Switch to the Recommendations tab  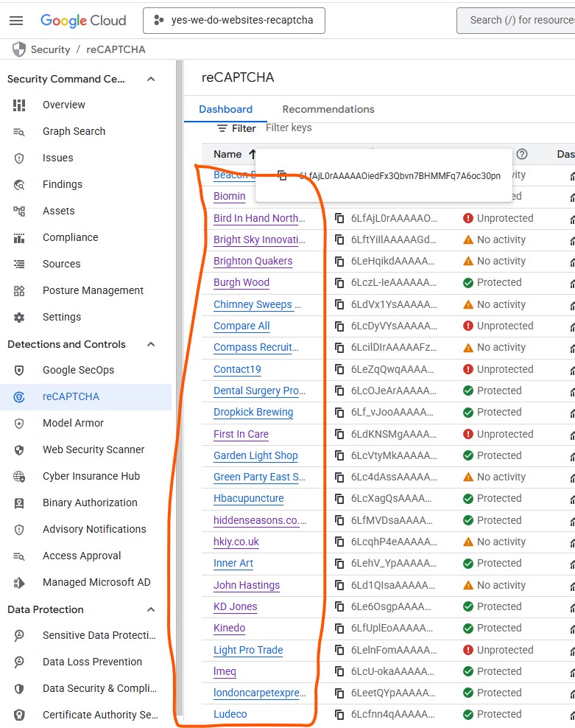pos(328,109)
